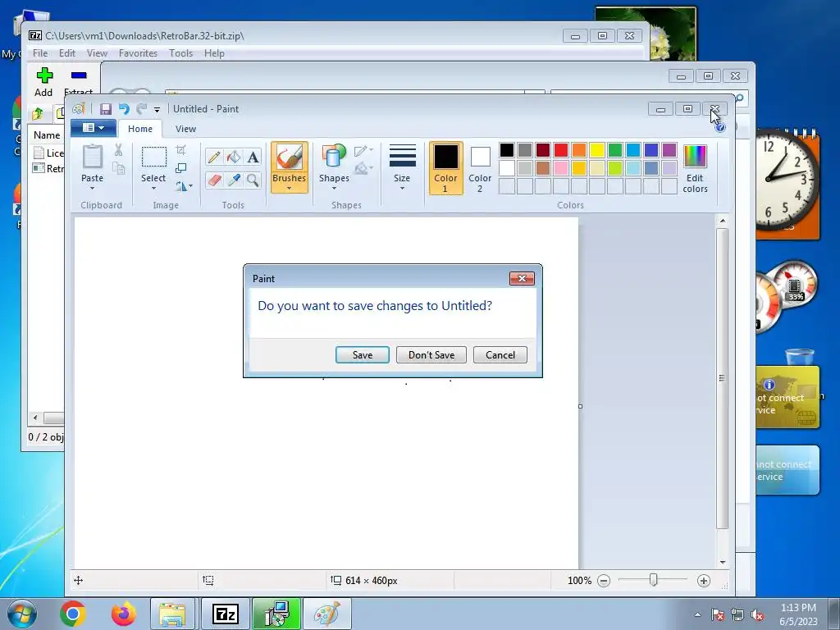Click the Zoom in plus button
This screenshot has height=630, width=840.
pos(704,581)
